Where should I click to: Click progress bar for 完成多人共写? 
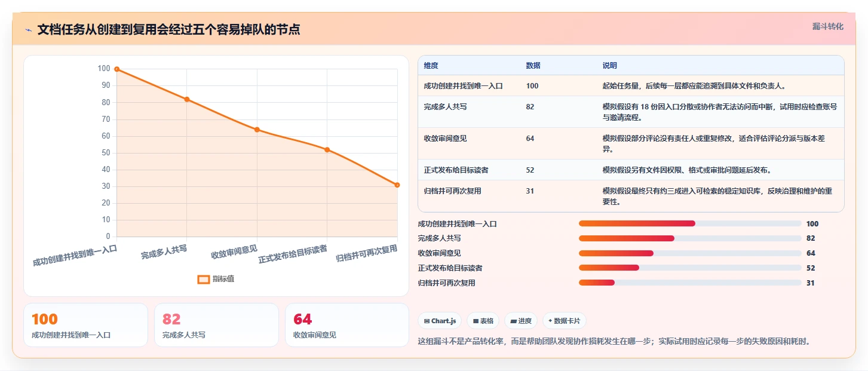point(690,238)
